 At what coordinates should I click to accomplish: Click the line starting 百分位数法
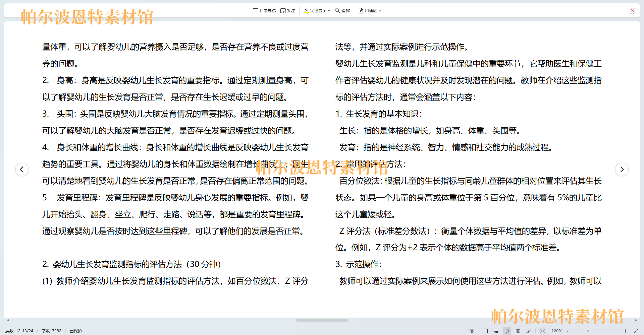click(x=471, y=181)
